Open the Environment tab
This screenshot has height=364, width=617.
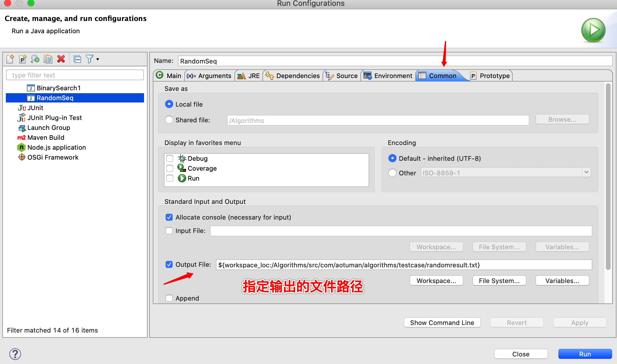(388, 76)
